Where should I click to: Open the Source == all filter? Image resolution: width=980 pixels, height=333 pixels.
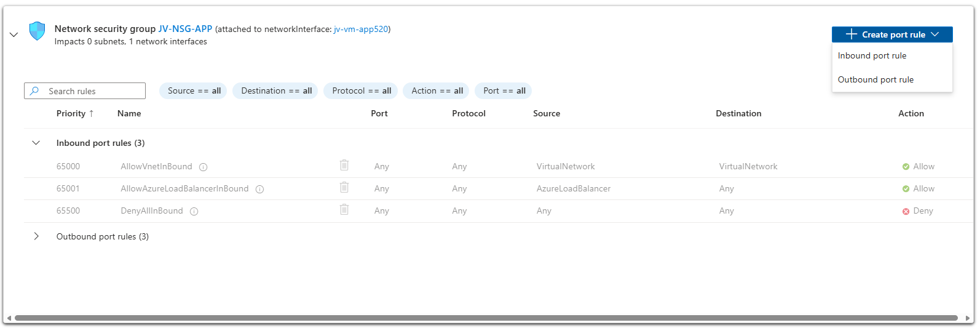tap(194, 90)
